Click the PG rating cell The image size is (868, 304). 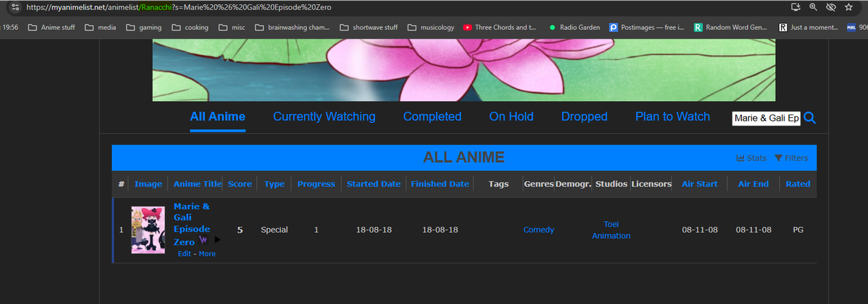coord(798,230)
